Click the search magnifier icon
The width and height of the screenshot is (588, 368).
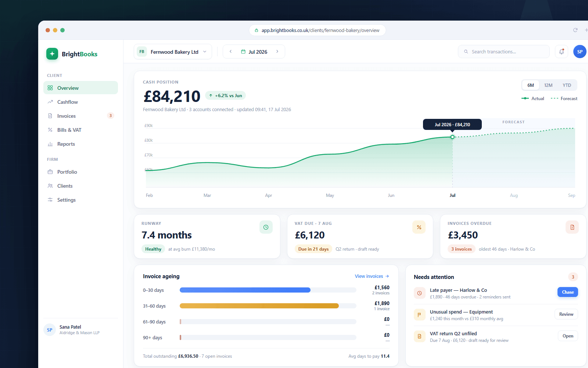466,52
